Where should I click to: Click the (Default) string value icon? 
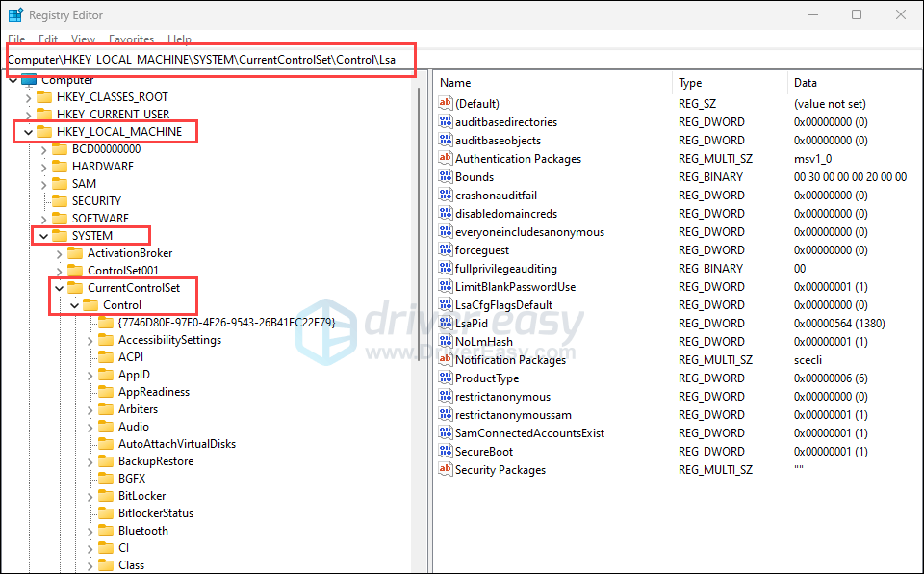(445, 104)
